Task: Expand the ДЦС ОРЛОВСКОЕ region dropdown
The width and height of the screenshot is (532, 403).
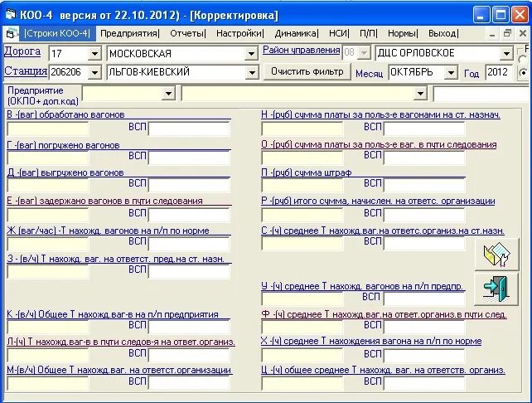Action: pyautogui.click(x=506, y=53)
